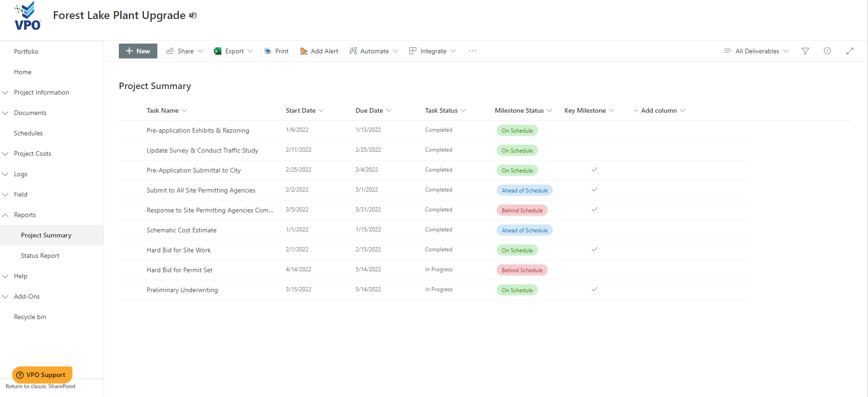Open Due Date column dropdown
868x397 pixels.
(389, 110)
